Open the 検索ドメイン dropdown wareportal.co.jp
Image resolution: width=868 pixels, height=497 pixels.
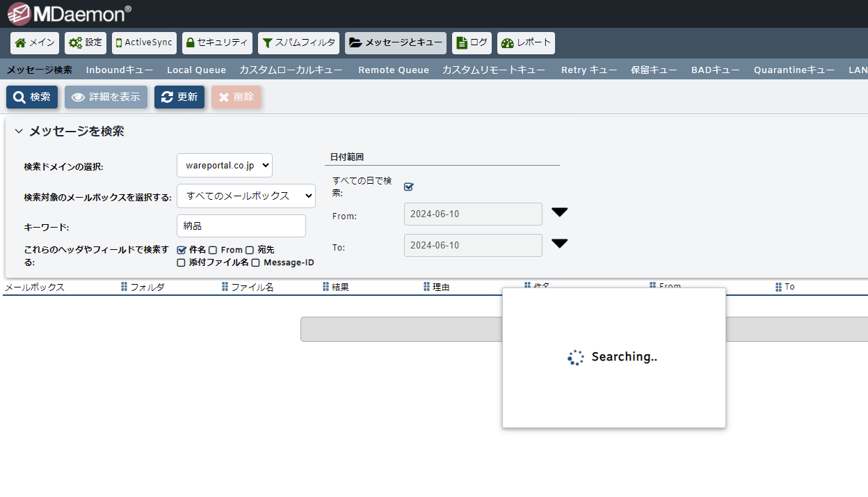click(x=225, y=166)
